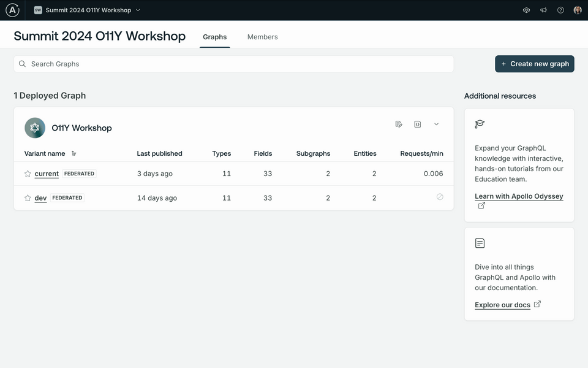Focus the Search Graphs field
The image size is (588, 368).
point(233,64)
